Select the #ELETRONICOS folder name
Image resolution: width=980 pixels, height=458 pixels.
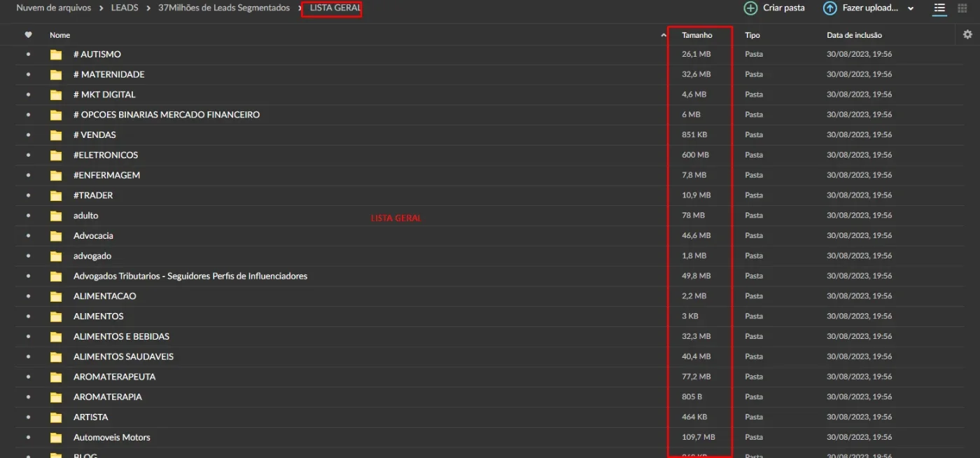106,155
